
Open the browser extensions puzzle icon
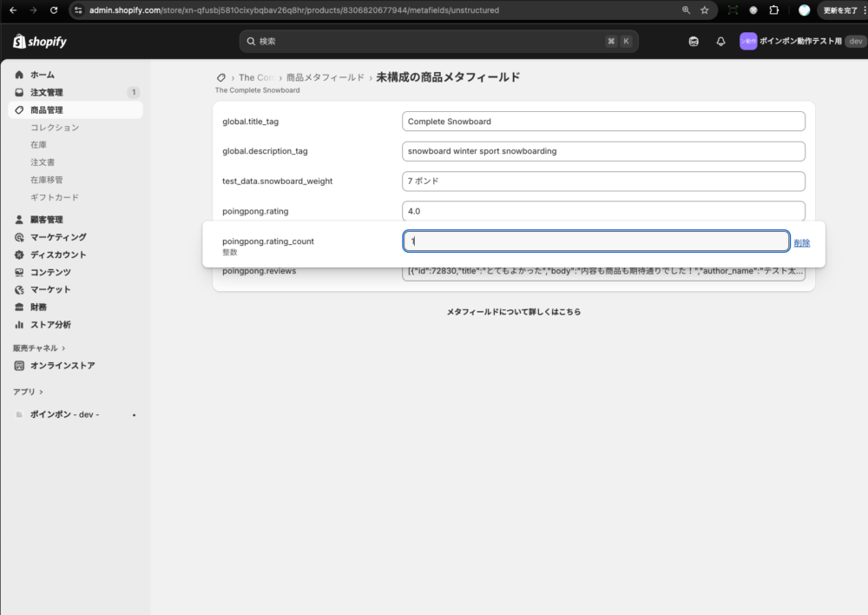[x=774, y=10]
